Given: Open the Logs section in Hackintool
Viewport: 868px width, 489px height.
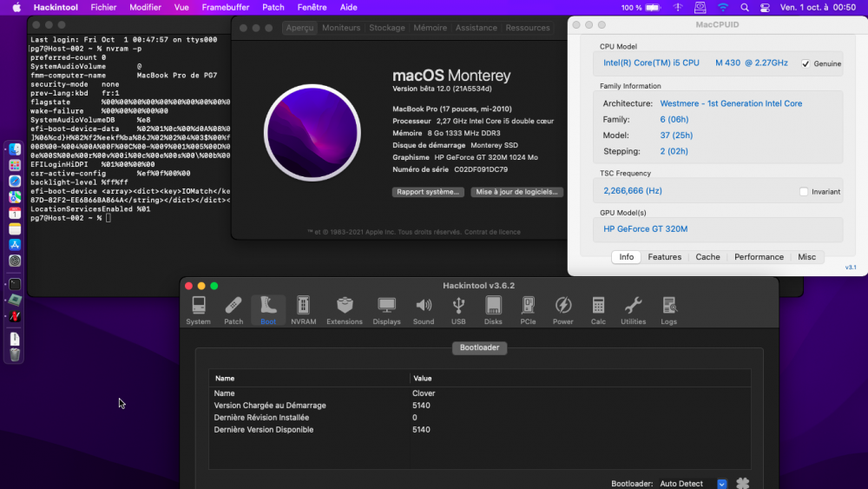Looking at the screenshot, I should coord(668,310).
